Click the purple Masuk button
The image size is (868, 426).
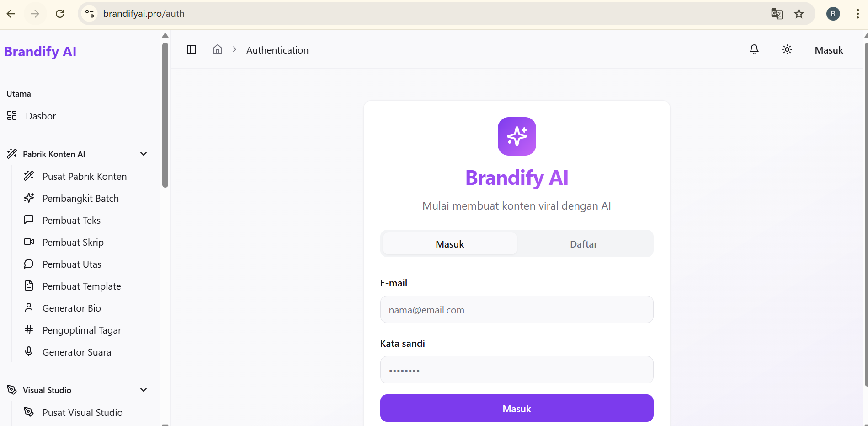pos(517,408)
